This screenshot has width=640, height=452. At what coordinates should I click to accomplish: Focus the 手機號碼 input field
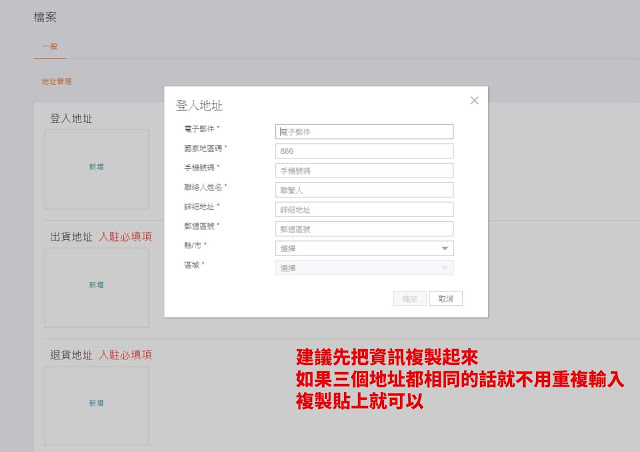click(364, 170)
